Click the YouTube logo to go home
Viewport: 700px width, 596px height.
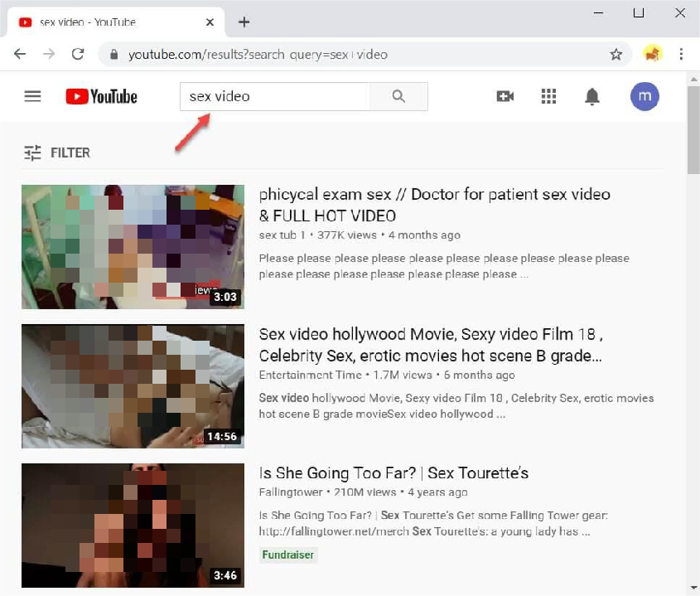[x=101, y=96]
